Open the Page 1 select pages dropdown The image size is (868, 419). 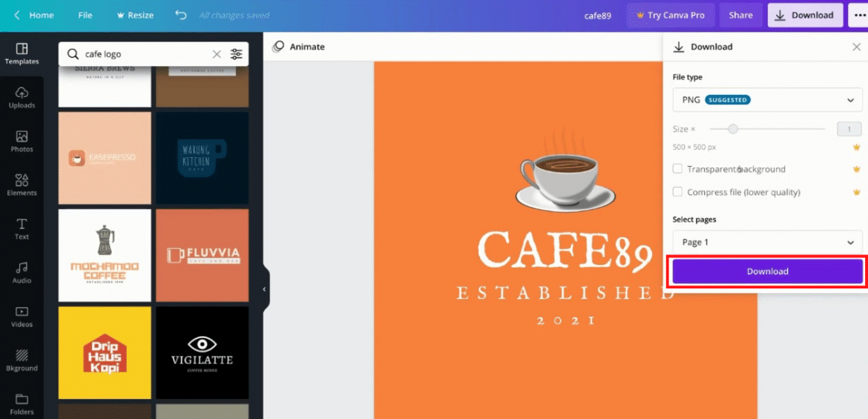tap(767, 243)
